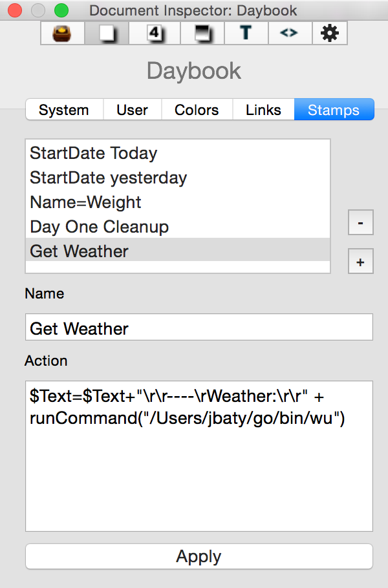Switch to the System tab

[64, 110]
